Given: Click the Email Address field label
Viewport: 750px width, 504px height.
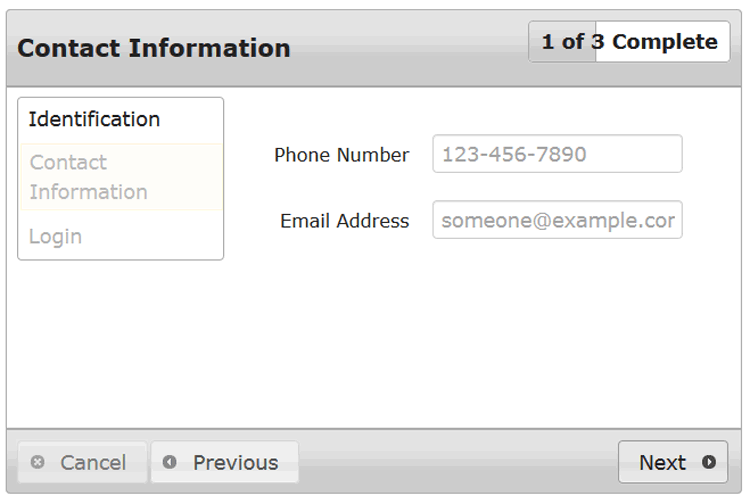Looking at the screenshot, I should pyautogui.click(x=345, y=221).
